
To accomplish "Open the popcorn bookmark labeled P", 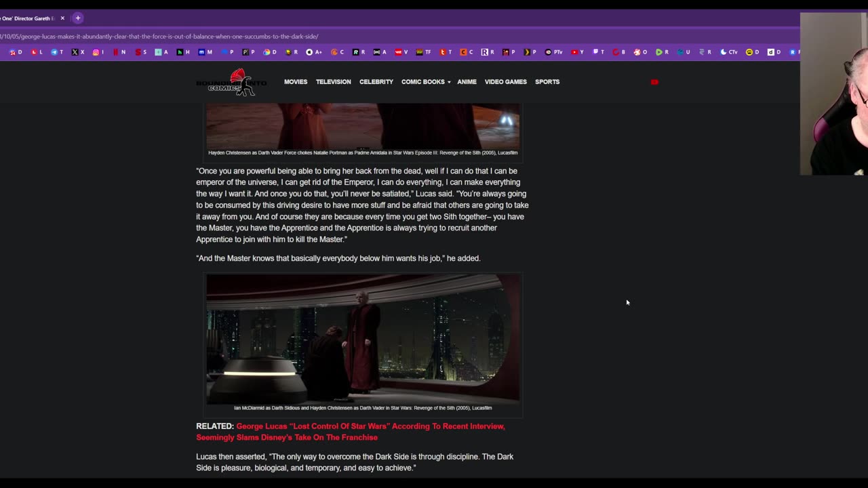I will pos(509,52).
